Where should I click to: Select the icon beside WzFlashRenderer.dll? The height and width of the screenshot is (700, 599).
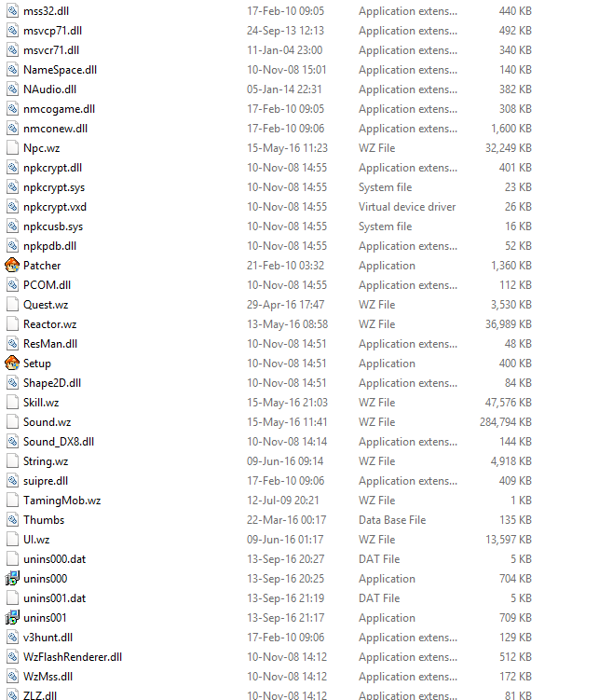(x=12, y=657)
